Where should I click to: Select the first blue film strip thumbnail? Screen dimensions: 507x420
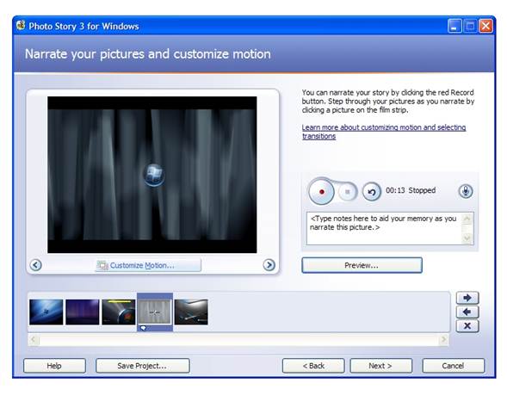pos(46,312)
